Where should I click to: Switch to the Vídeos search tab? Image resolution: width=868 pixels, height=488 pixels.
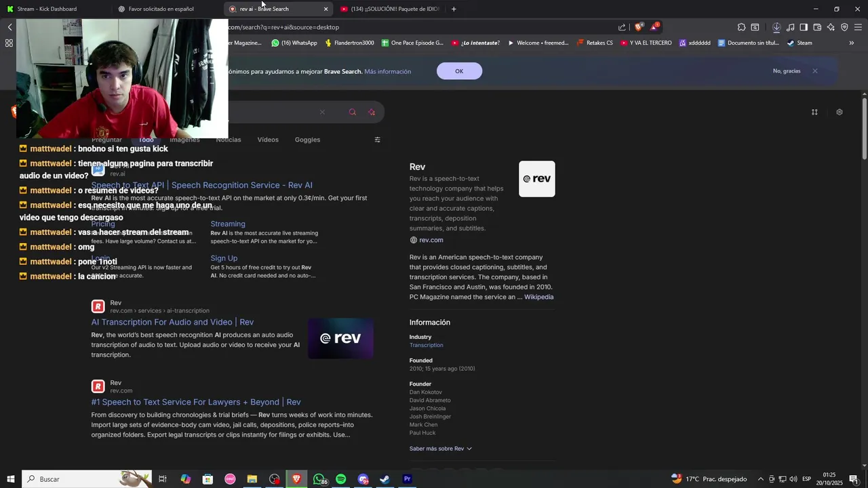pyautogui.click(x=268, y=140)
